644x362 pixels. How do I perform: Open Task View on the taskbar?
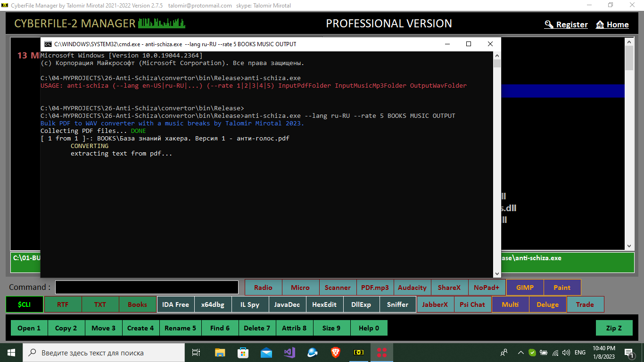click(196, 353)
